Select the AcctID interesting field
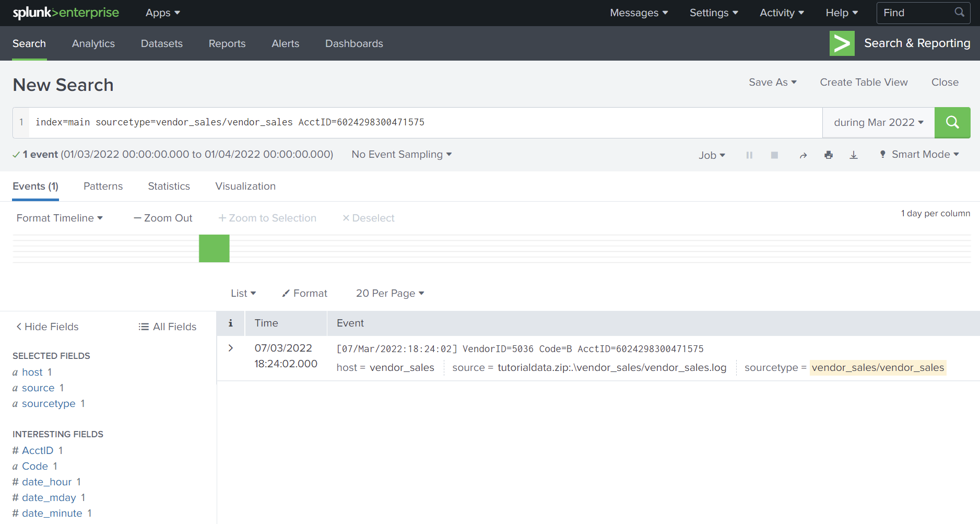 click(x=38, y=450)
